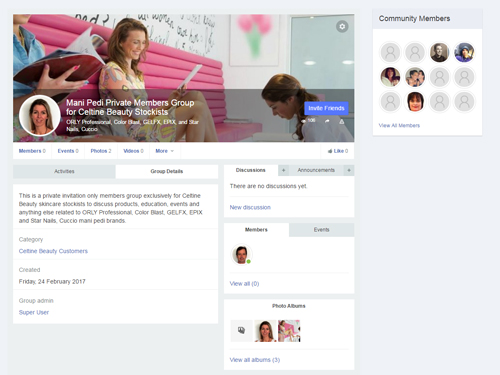Click the View All Members link
This screenshot has height=375, width=500.
[x=399, y=126]
